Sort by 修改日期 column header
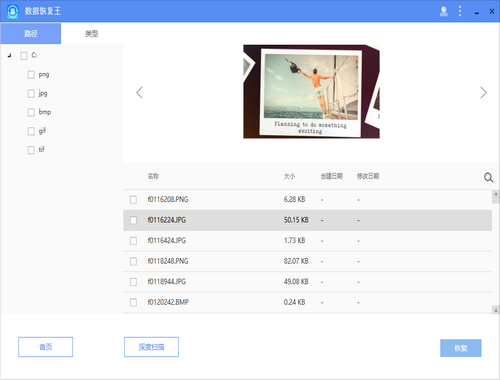The height and width of the screenshot is (380, 500). coord(368,176)
